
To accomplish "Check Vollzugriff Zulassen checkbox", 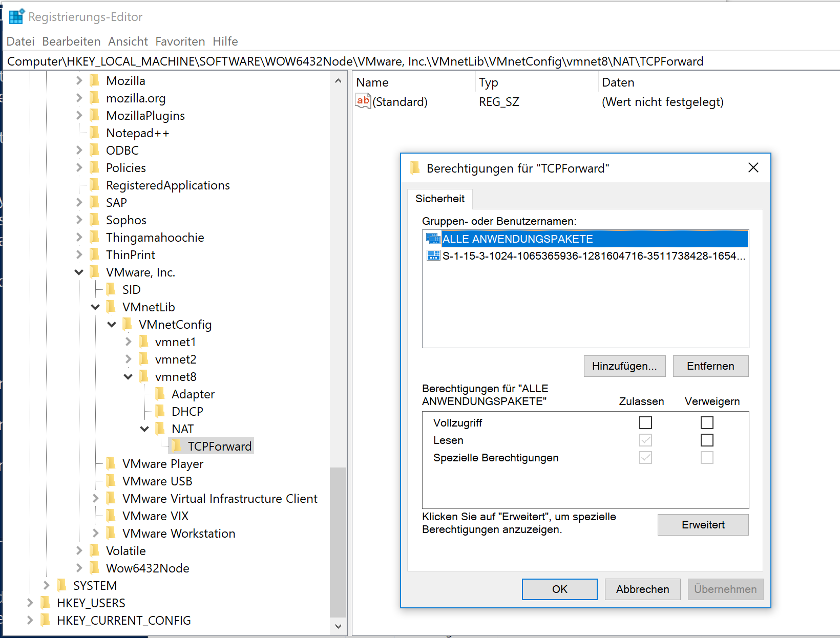I will [645, 422].
